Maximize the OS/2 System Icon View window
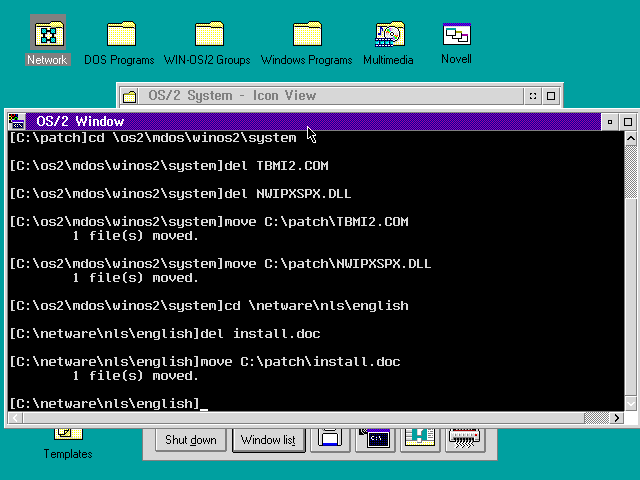Screen dimensions: 640x480 coord(551,96)
